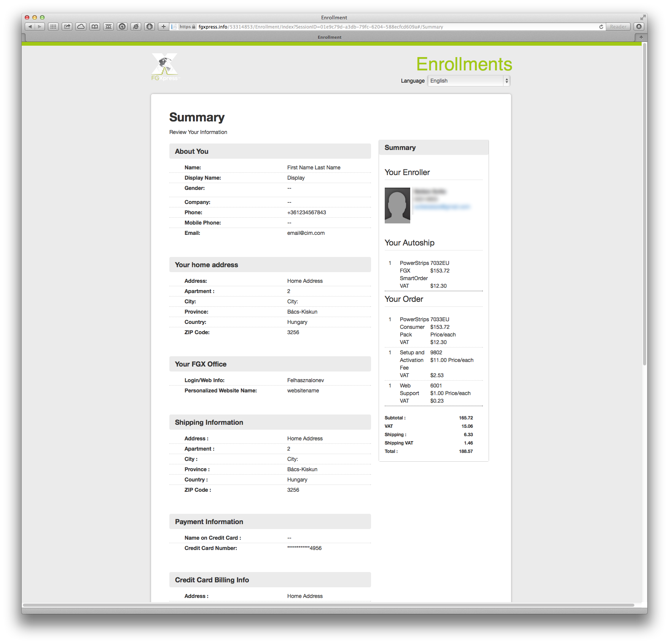Click the spiral extension icon in toolbar
Screen dimensions: 669x644
coord(122,27)
